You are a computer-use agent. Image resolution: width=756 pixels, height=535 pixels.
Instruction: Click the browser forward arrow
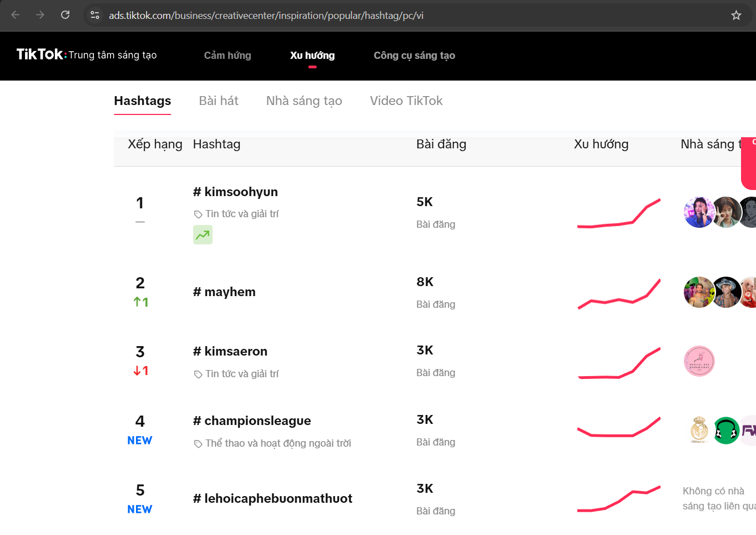(x=40, y=15)
